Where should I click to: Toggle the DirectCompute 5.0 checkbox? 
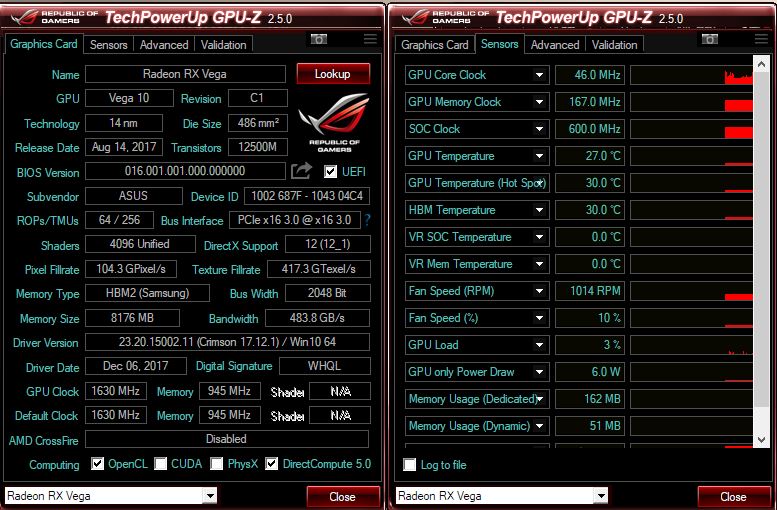tap(272, 464)
